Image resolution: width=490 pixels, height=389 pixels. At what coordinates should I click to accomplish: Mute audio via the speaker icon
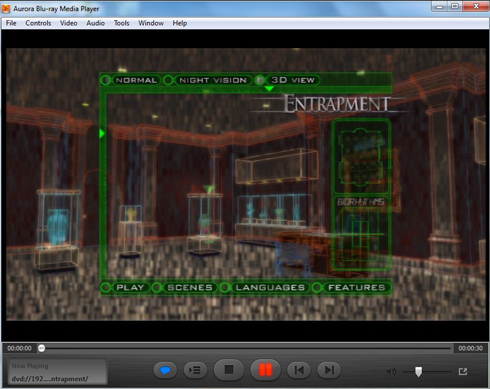391,371
